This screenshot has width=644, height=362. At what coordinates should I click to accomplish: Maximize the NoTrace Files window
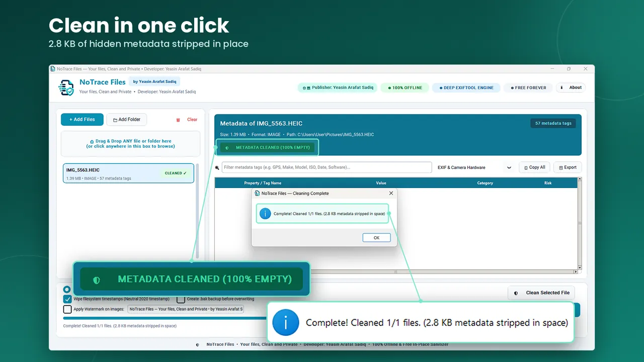[569, 69]
